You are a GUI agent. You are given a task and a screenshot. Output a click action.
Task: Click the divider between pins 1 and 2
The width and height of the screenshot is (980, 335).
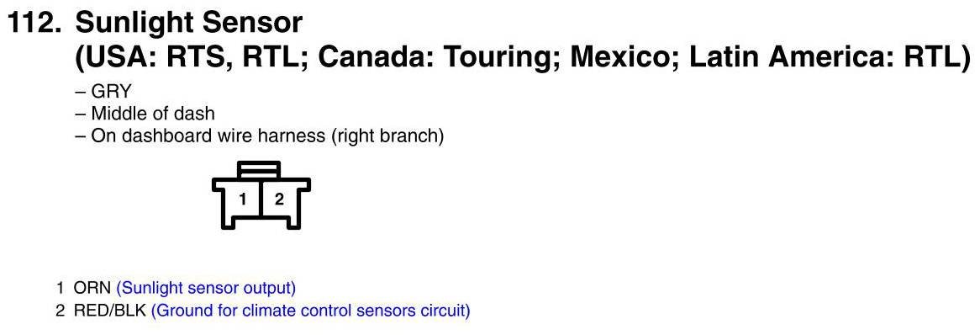[x=261, y=199]
